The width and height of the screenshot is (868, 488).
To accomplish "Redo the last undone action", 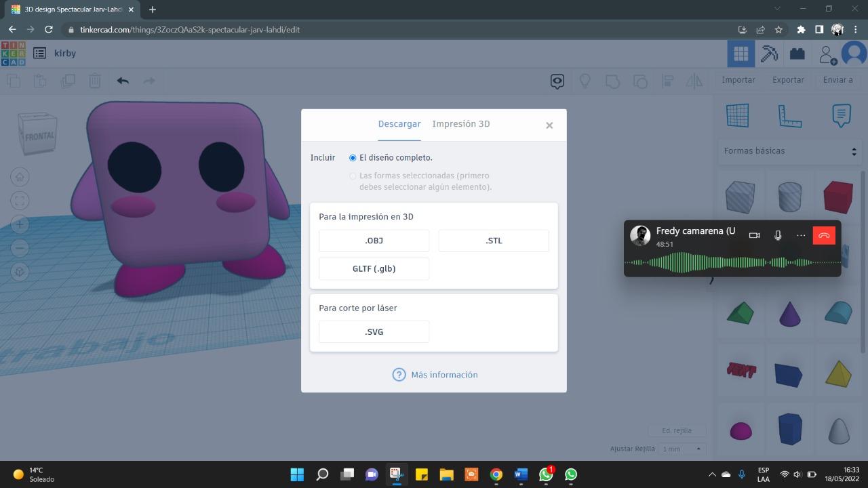I will [149, 81].
